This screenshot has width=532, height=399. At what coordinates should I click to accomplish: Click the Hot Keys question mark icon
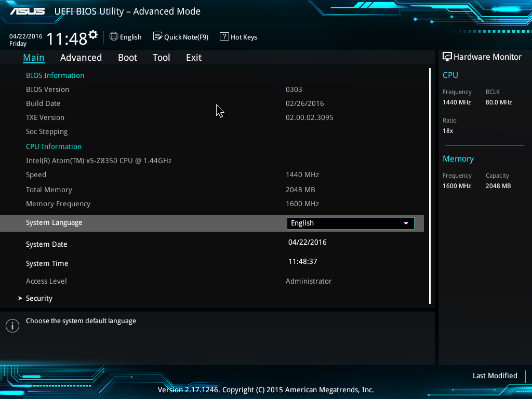point(224,36)
